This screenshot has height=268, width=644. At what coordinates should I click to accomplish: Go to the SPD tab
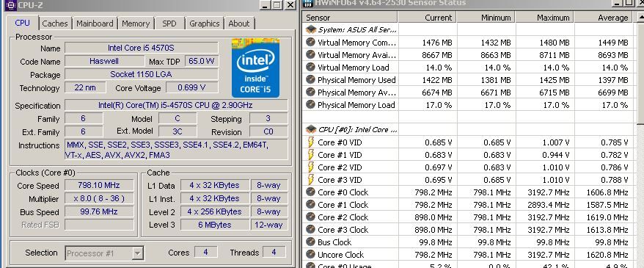169,23
